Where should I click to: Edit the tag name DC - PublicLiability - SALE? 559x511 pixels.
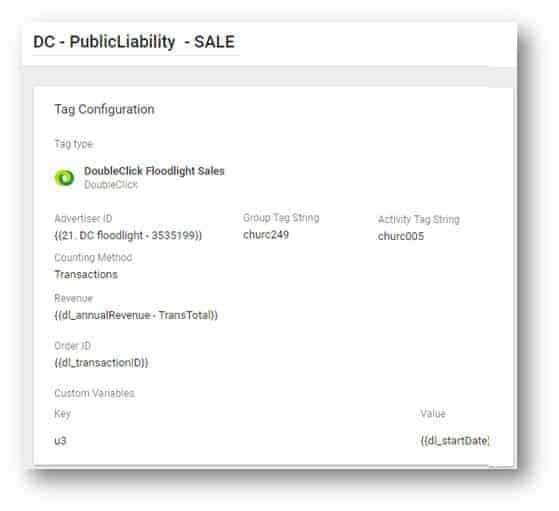point(134,42)
